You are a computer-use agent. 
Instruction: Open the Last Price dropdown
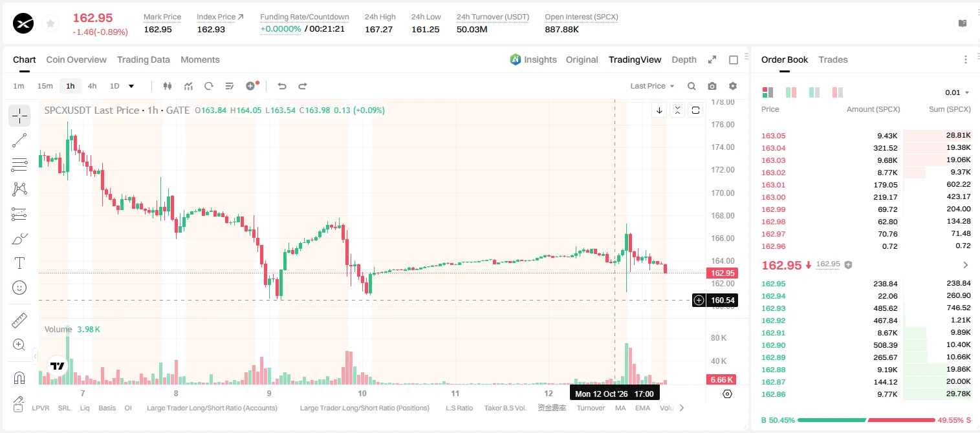652,86
